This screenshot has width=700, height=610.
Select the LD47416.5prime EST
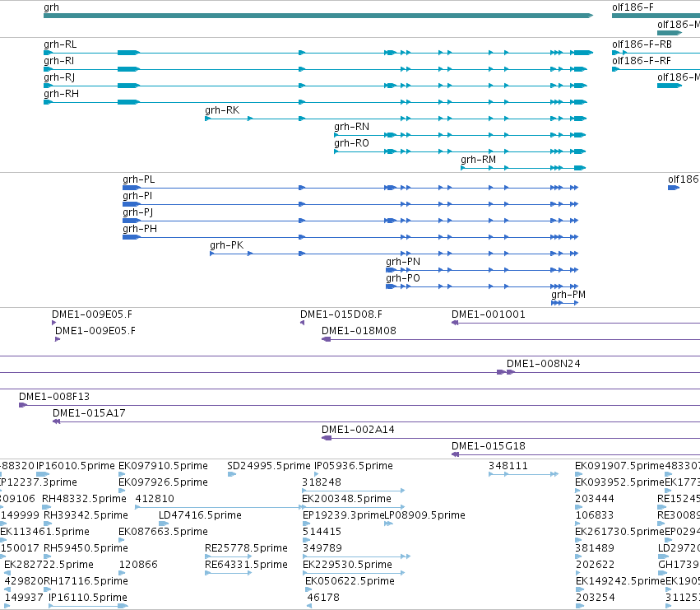click(200, 515)
